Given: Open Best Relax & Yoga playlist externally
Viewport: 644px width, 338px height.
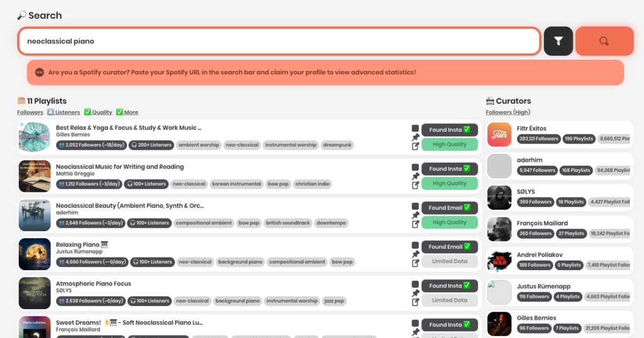Looking at the screenshot, I should (416, 146).
